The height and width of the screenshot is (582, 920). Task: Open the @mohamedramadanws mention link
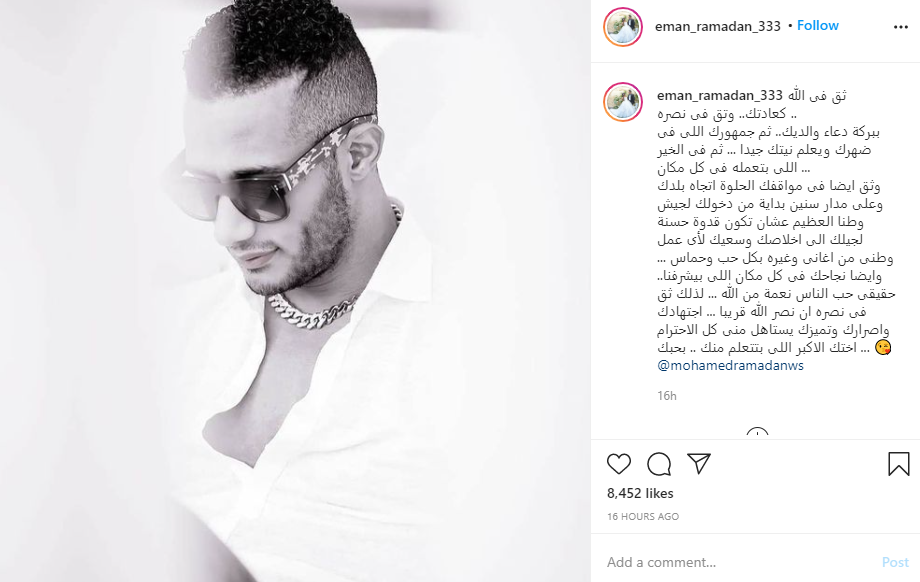[730, 366]
